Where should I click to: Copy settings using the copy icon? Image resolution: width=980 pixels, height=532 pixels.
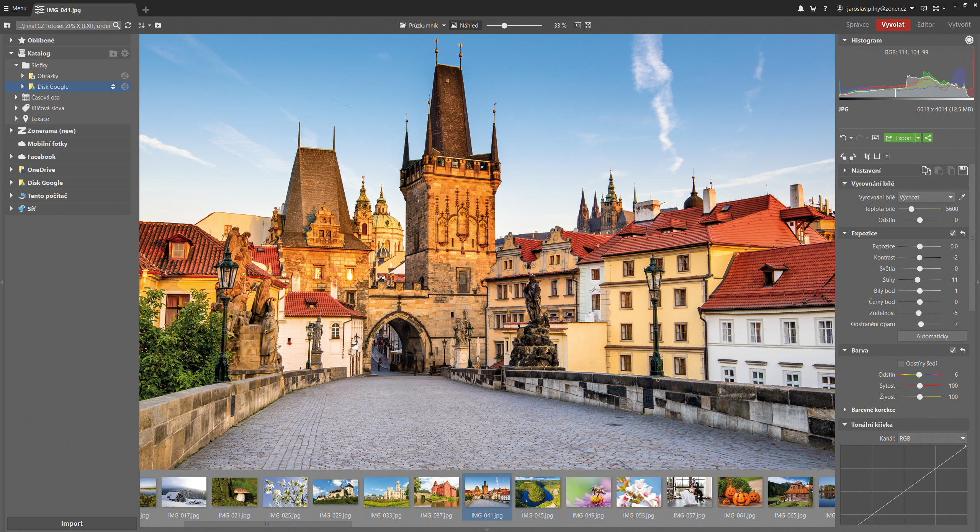point(926,170)
